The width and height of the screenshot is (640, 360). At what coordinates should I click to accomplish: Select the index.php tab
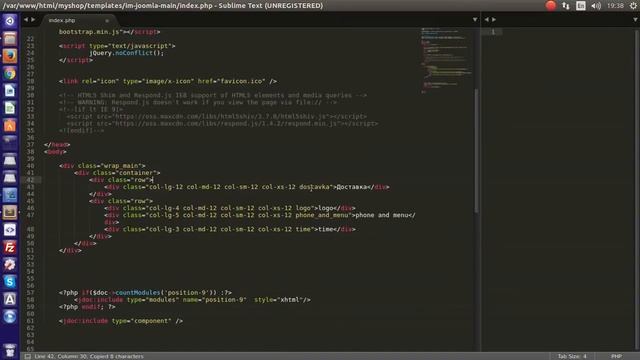pos(78,20)
